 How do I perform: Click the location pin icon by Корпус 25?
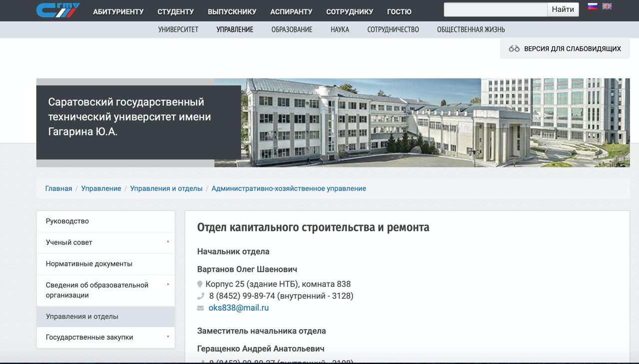point(200,284)
